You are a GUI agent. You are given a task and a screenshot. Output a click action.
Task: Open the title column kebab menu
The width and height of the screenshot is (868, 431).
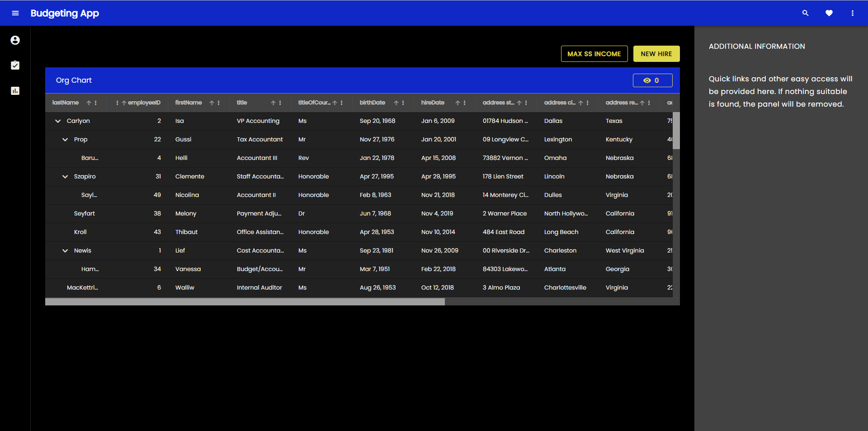(280, 103)
